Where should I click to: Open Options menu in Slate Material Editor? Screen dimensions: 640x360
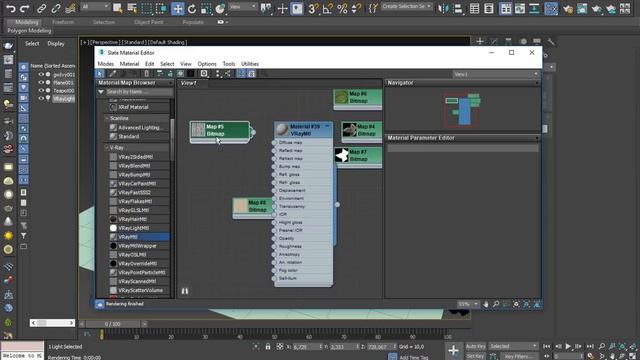pos(207,64)
